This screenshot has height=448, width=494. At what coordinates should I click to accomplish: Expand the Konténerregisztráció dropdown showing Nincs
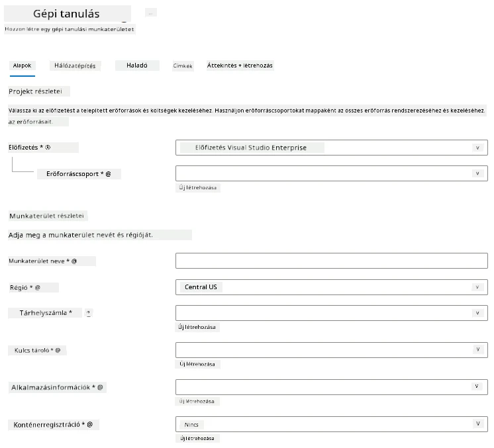click(332, 424)
